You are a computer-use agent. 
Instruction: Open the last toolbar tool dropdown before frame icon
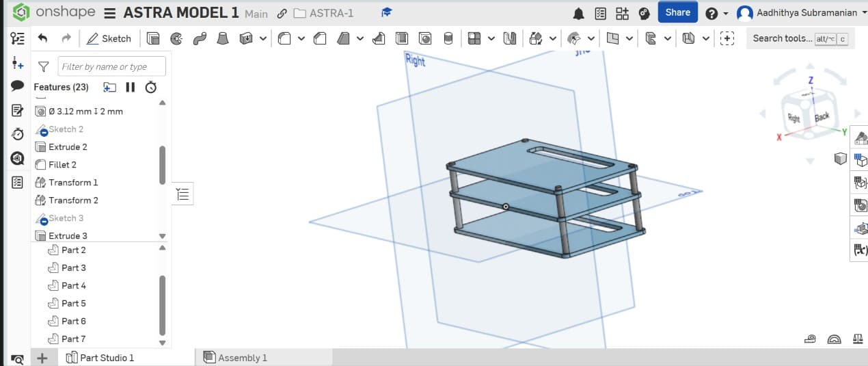tap(706, 38)
